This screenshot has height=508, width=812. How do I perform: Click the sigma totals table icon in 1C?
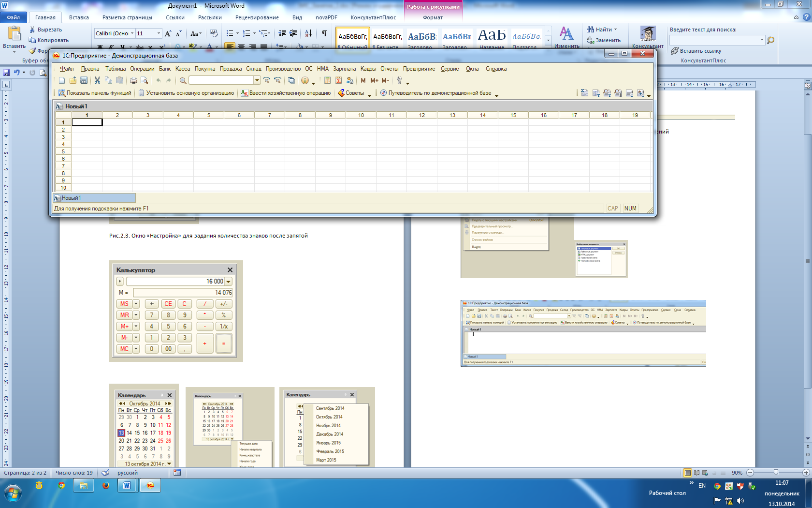pos(585,93)
